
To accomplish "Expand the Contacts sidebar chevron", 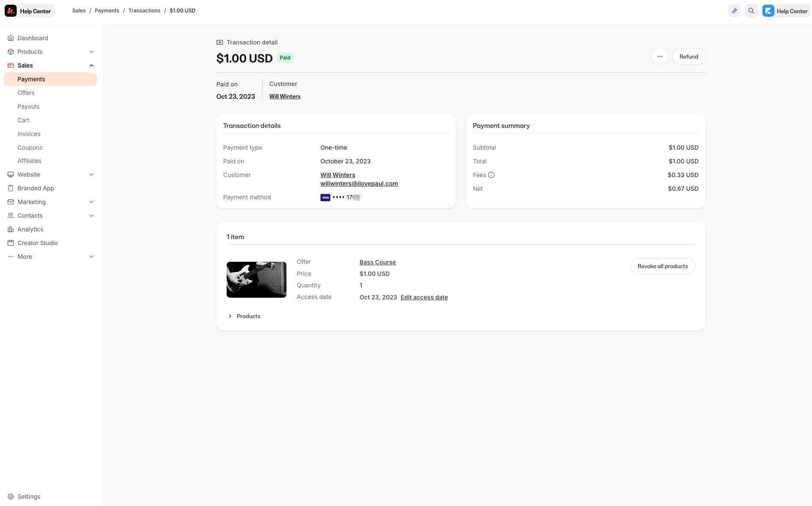I will pyautogui.click(x=92, y=216).
